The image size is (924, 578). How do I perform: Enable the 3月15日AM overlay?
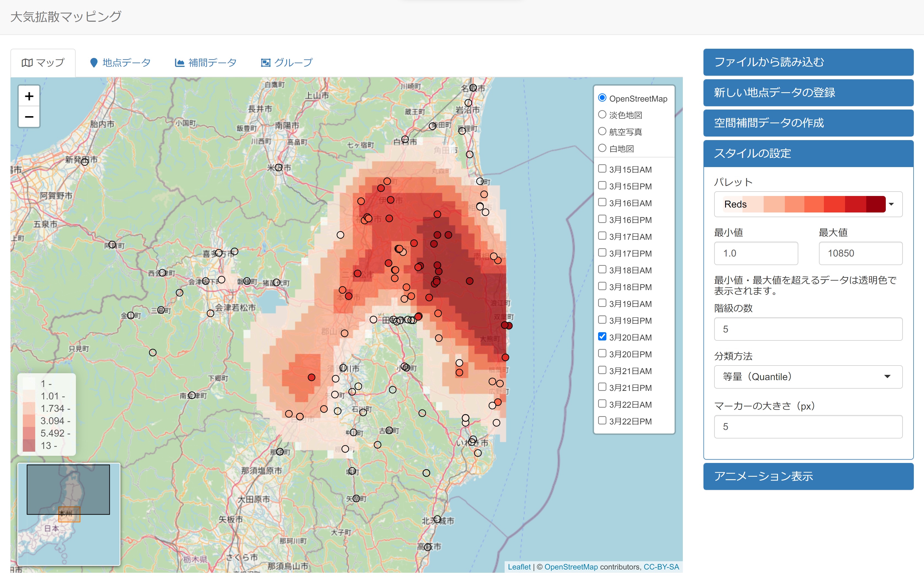602,169
